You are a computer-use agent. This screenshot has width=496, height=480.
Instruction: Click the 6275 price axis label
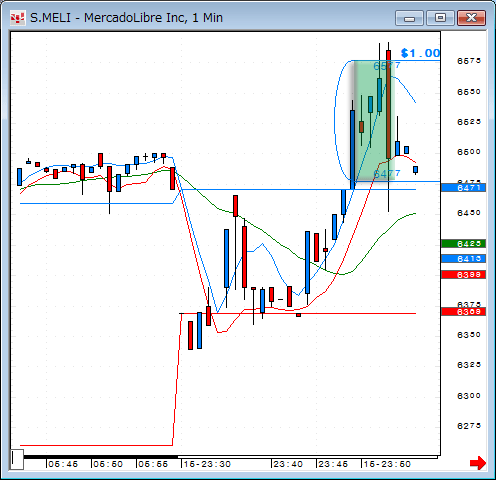coord(469,426)
